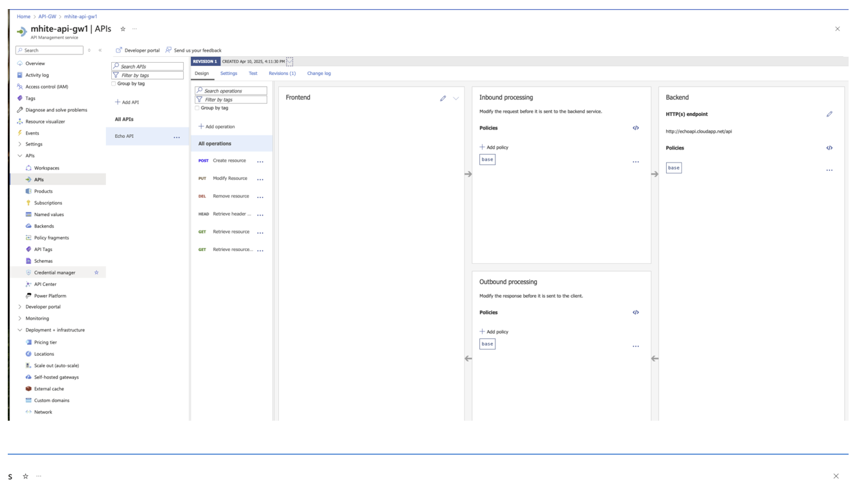Click Add API button

[x=127, y=102]
